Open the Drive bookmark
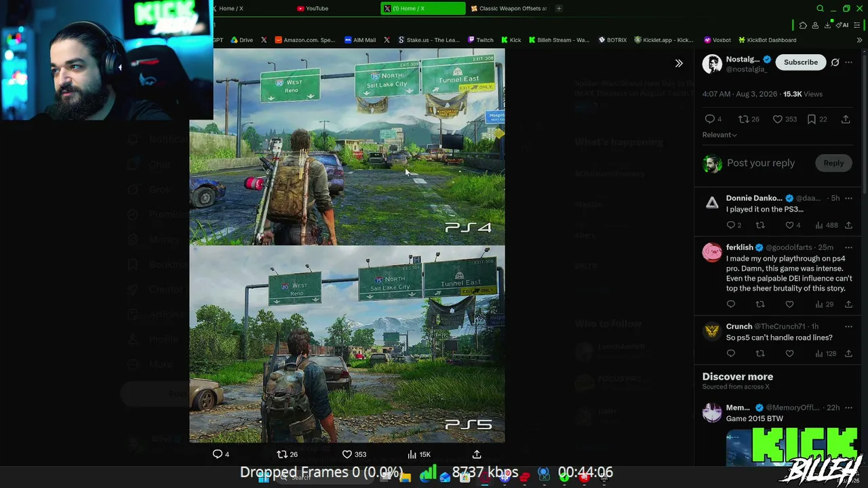The width and height of the screenshot is (868, 488). (x=241, y=40)
